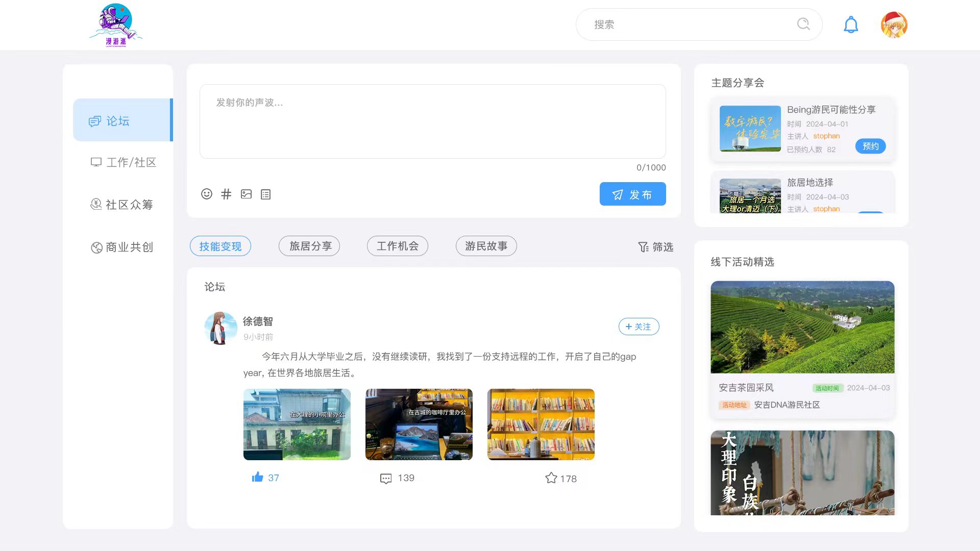
Task: Click the 安吉DNA游民社区 address text
Action: tap(787, 405)
